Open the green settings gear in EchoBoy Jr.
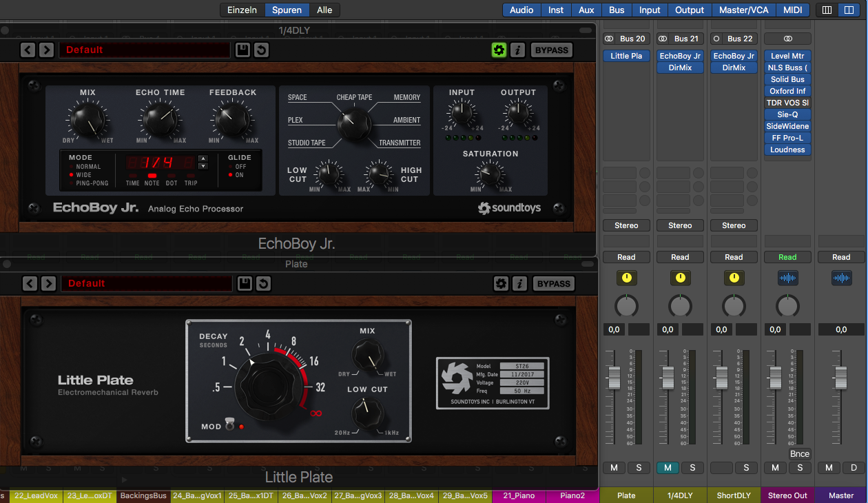 (x=499, y=50)
